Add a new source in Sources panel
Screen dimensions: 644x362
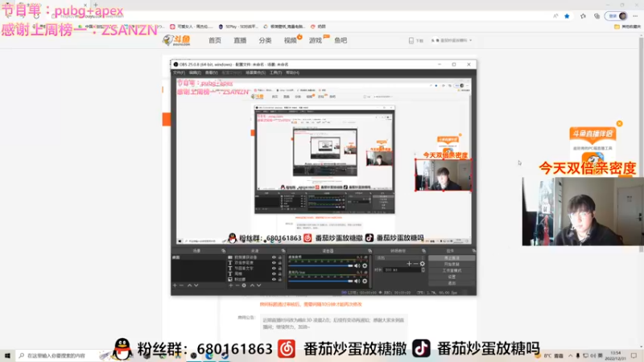pyautogui.click(x=231, y=286)
